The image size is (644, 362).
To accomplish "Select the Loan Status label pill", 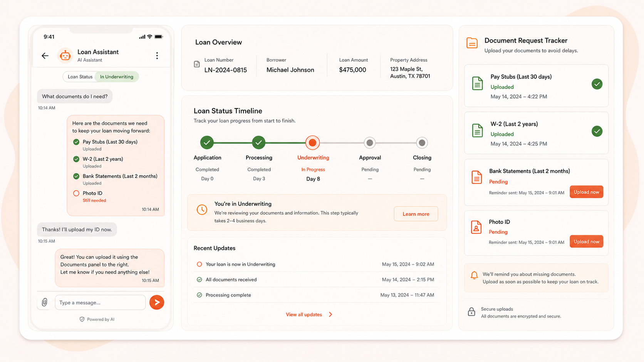I will click(80, 77).
